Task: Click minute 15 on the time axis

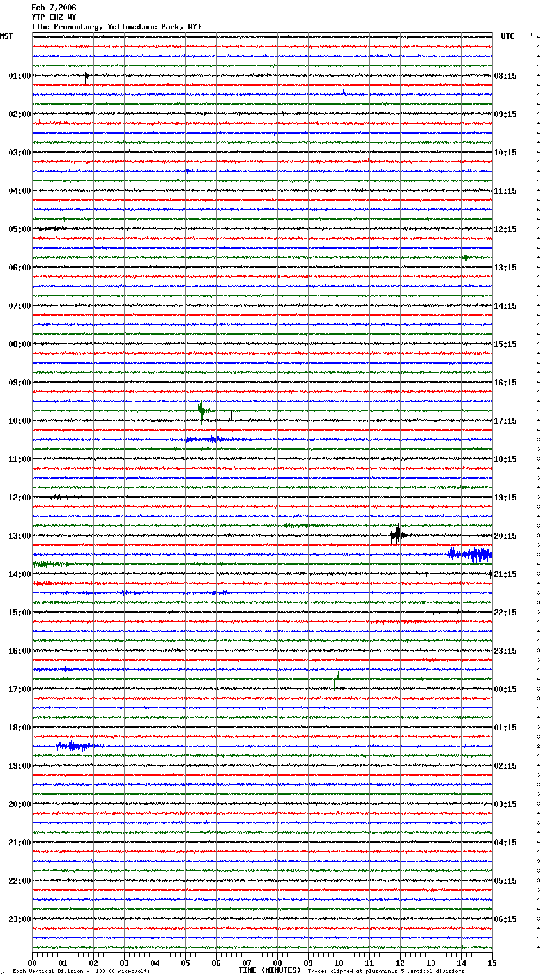Action: coord(492,963)
